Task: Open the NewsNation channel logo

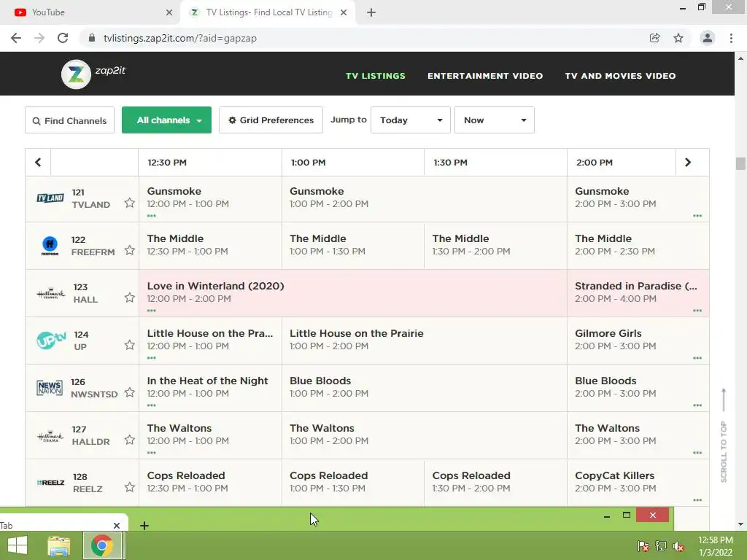Action: pyautogui.click(x=50, y=388)
